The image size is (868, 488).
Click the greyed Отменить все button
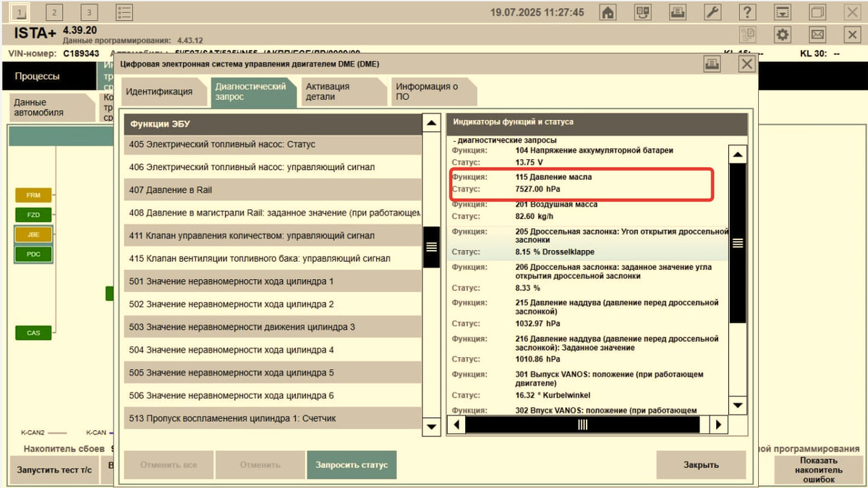click(x=169, y=465)
